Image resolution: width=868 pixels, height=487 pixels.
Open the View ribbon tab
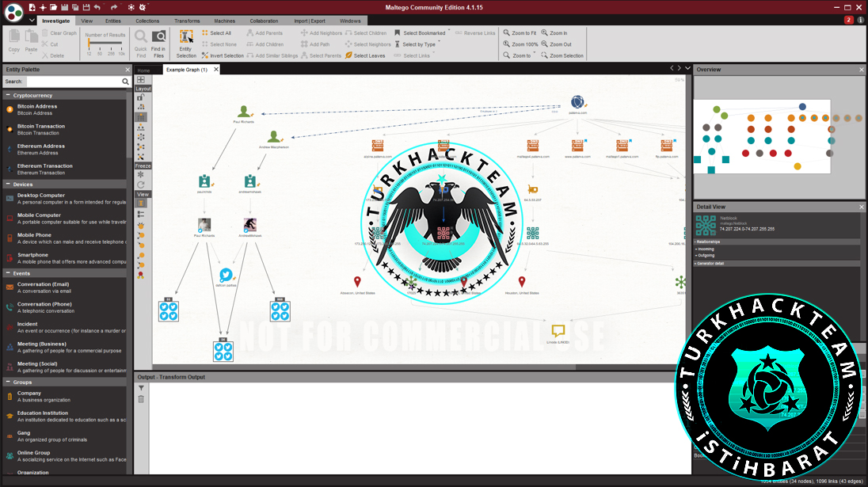click(87, 21)
